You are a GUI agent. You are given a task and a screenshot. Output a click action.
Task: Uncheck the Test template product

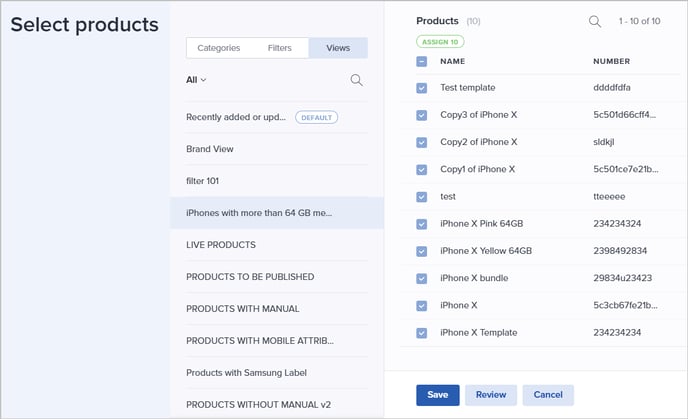[x=421, y=88]
